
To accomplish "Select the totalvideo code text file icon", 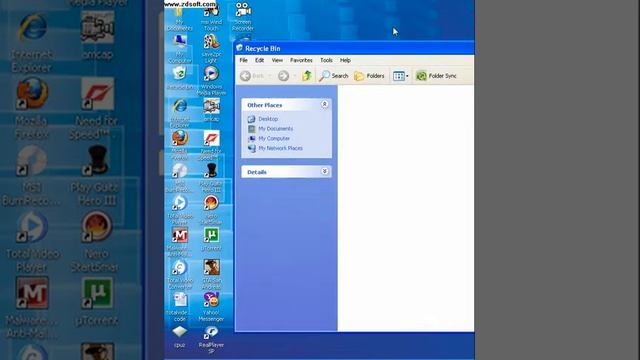I will pos(180,307).
